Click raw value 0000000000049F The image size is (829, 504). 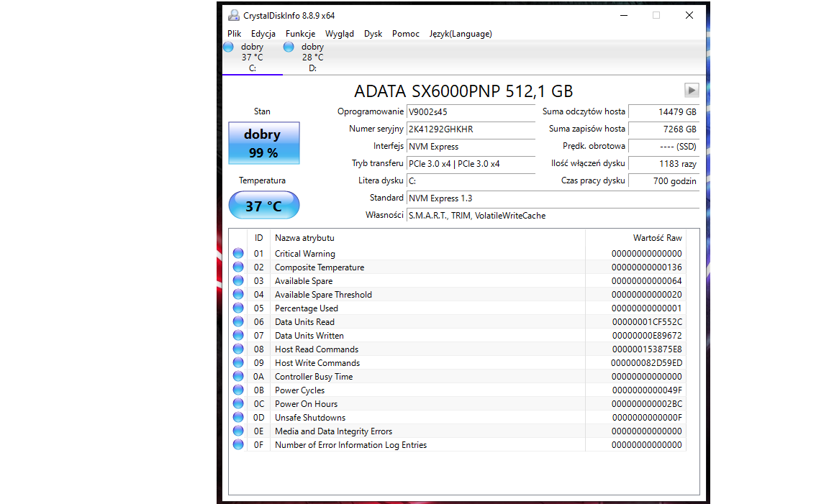click(x=647, y=390)
